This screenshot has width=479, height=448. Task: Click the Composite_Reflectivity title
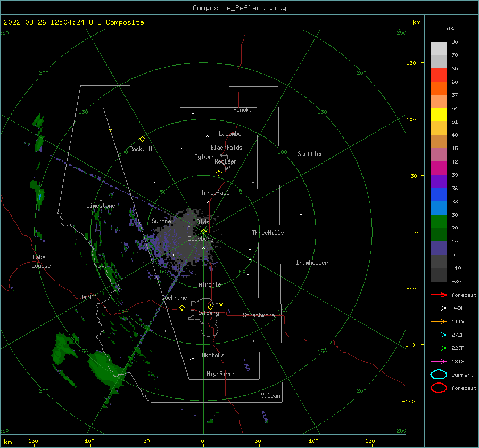pyautogui.click(x=239, y=8)
